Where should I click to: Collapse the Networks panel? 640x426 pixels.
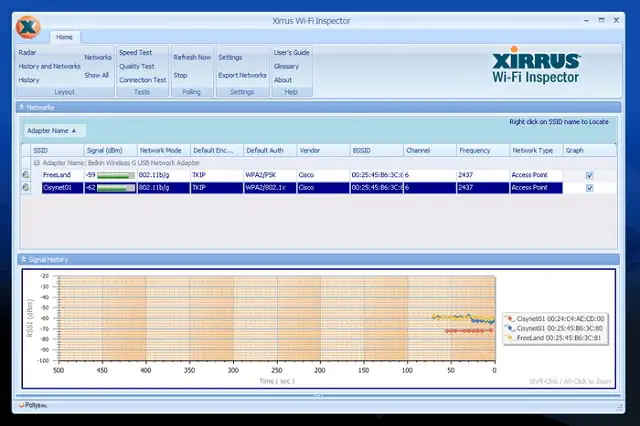click(x=23, y=105)
